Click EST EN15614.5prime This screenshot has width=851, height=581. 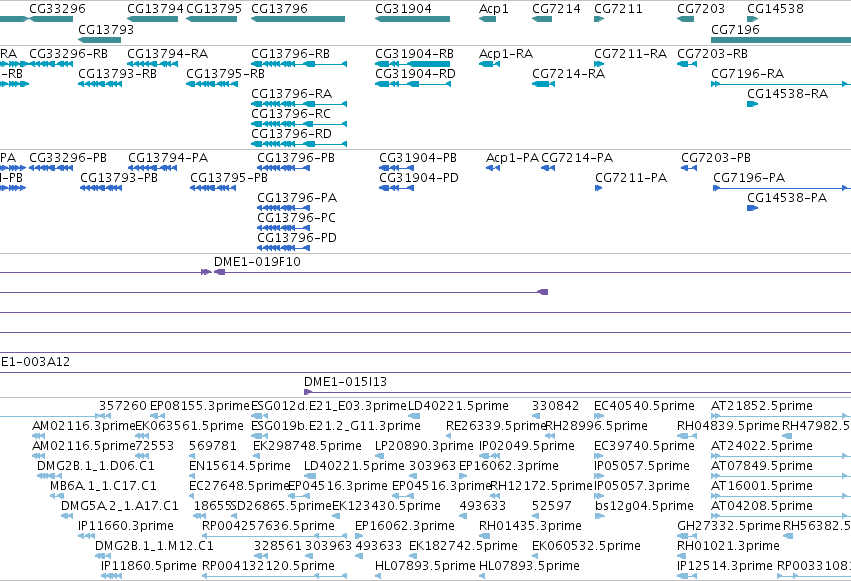[193, 476]
